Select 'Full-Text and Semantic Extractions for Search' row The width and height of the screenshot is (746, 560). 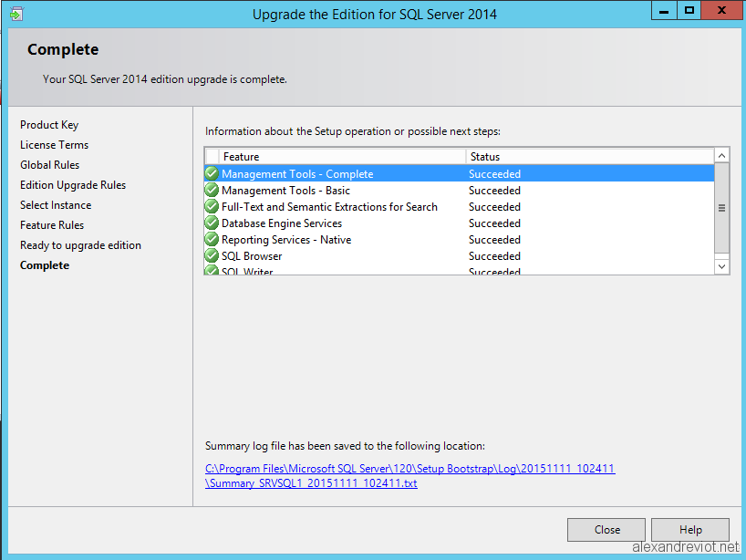(460, 206)
